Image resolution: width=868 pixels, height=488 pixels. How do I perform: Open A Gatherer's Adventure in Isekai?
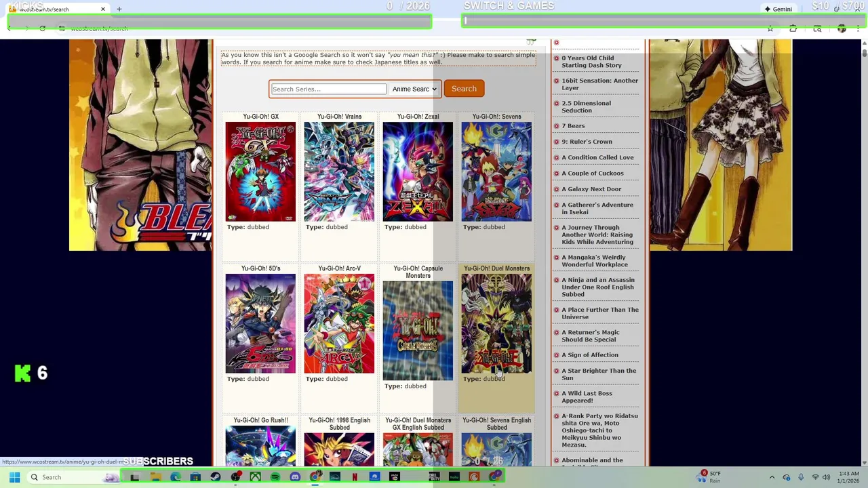(597, 209)
